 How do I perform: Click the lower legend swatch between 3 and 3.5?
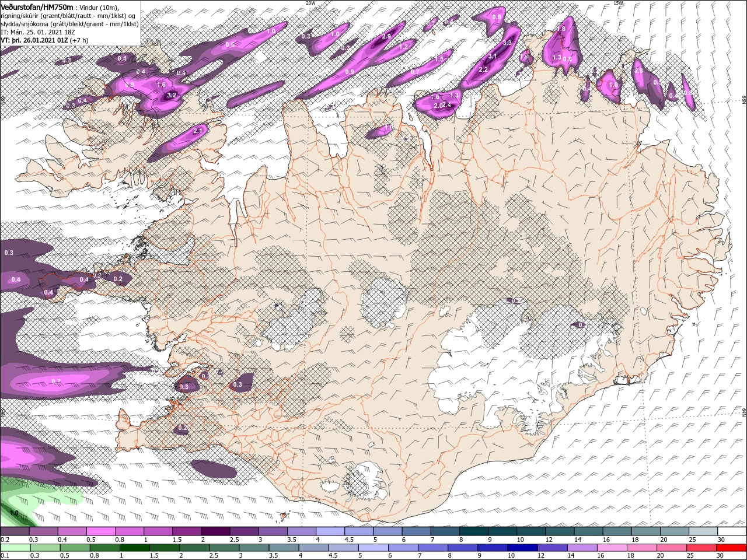[254, 548]
